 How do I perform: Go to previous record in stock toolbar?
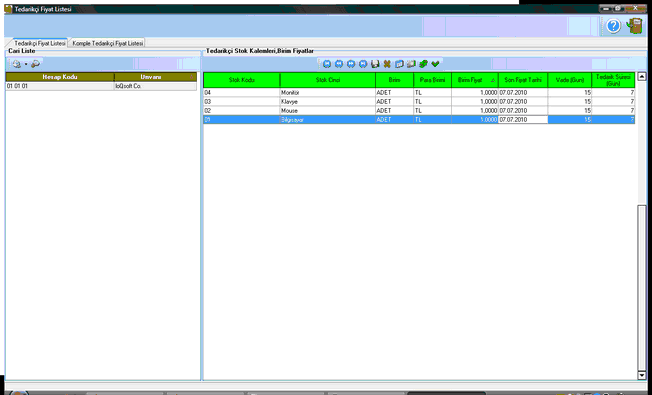point(339,64)
